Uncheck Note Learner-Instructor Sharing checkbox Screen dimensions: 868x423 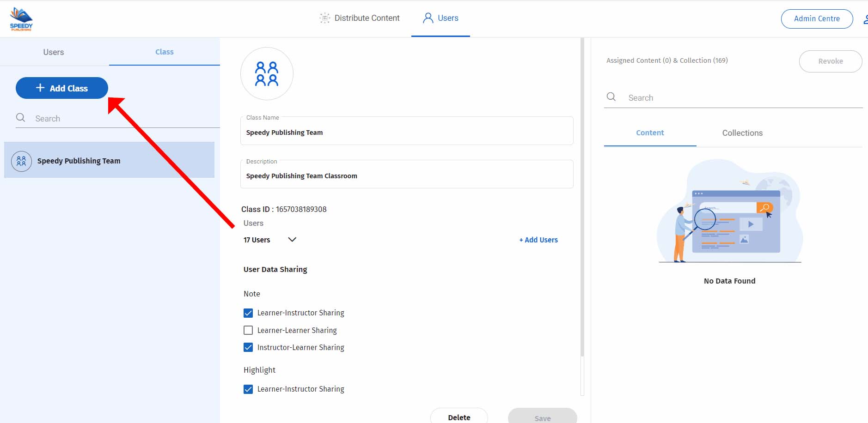(248, 313)
